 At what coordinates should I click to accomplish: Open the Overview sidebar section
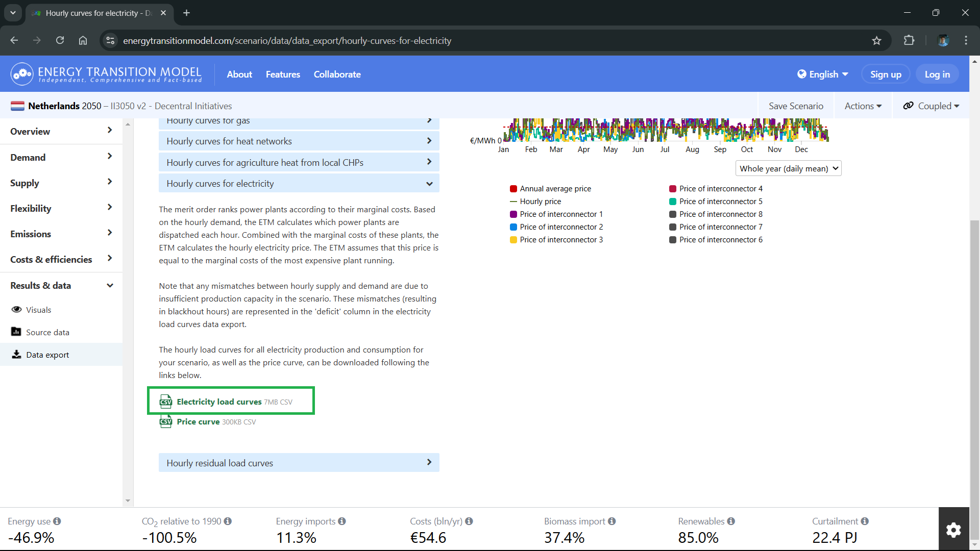(x=61, y=131)
